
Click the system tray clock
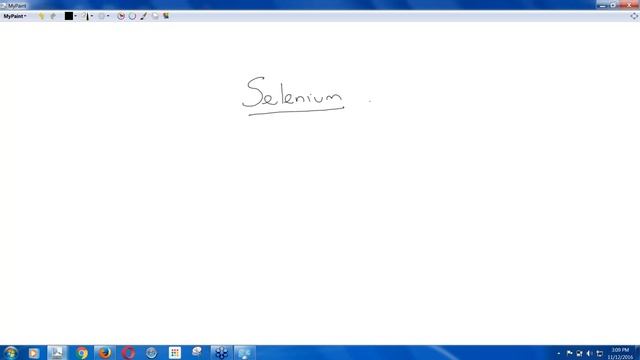point(620,353)
